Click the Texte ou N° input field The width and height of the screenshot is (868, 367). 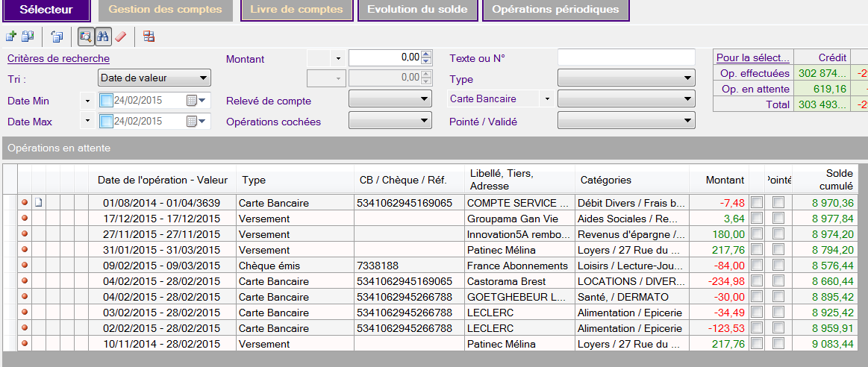[x=625, y=57]
